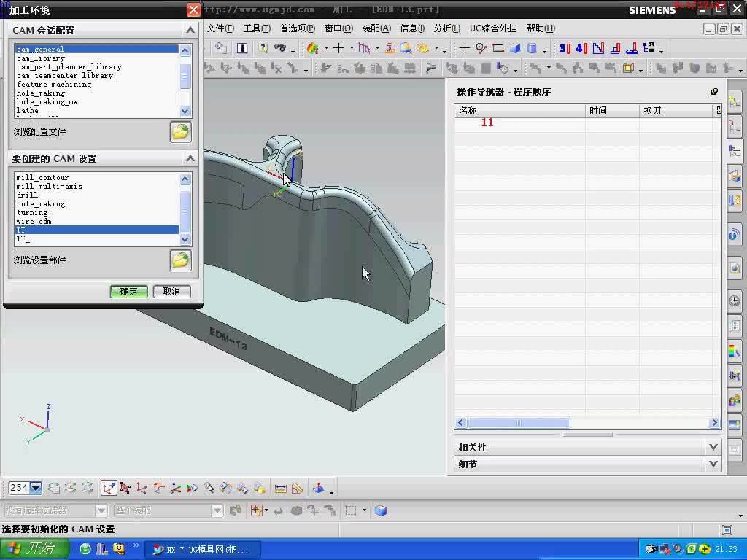Collapse the 要创建的 CAM 设置 section
This screenshot has height=560, width=747.
pyautogui.click(x=190, y=158)
